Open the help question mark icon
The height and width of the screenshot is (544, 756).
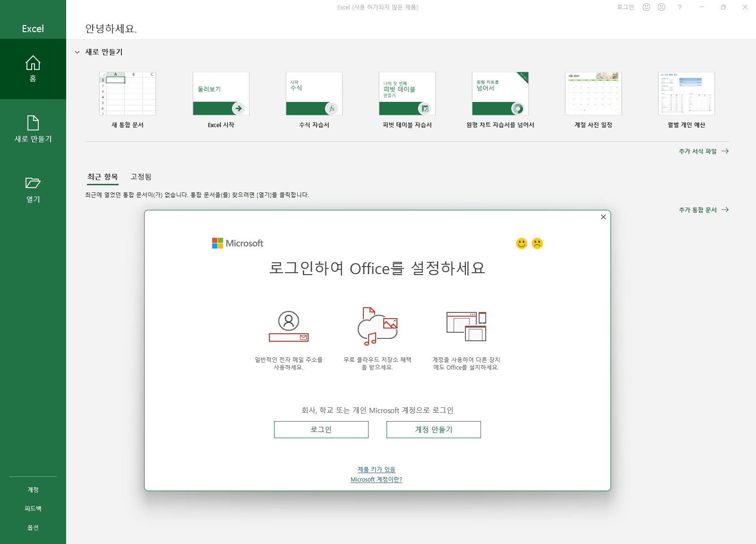point(679,7)
